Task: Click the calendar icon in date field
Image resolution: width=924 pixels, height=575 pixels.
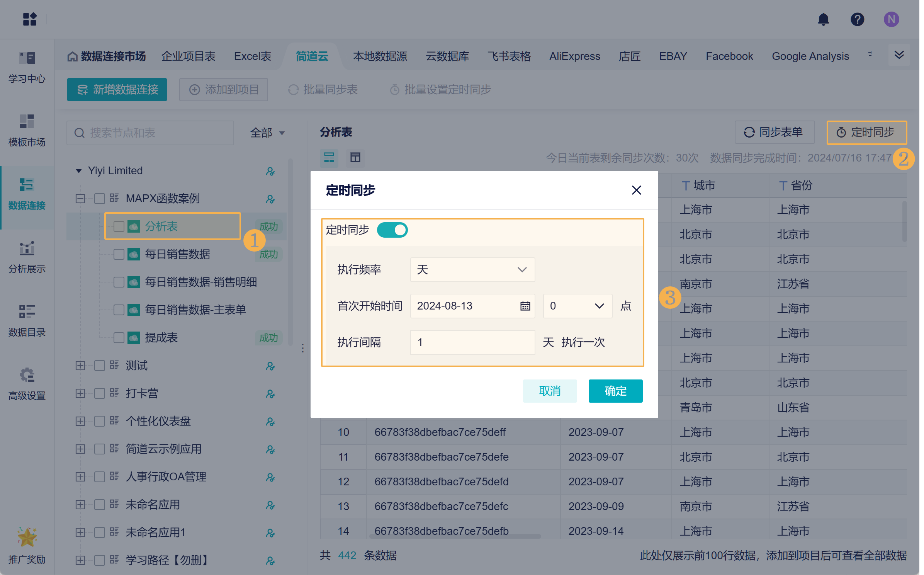Action: tap(525, 306)
